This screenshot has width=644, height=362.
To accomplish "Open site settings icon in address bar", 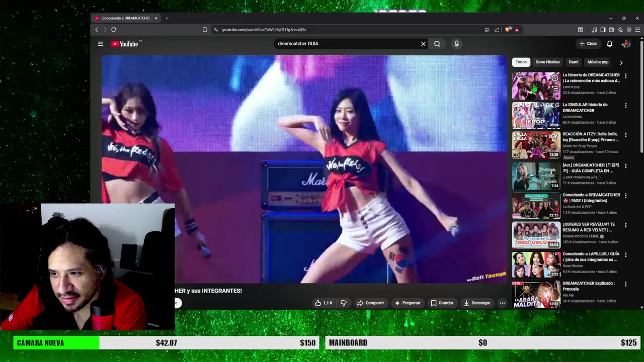I will point(216,30).
